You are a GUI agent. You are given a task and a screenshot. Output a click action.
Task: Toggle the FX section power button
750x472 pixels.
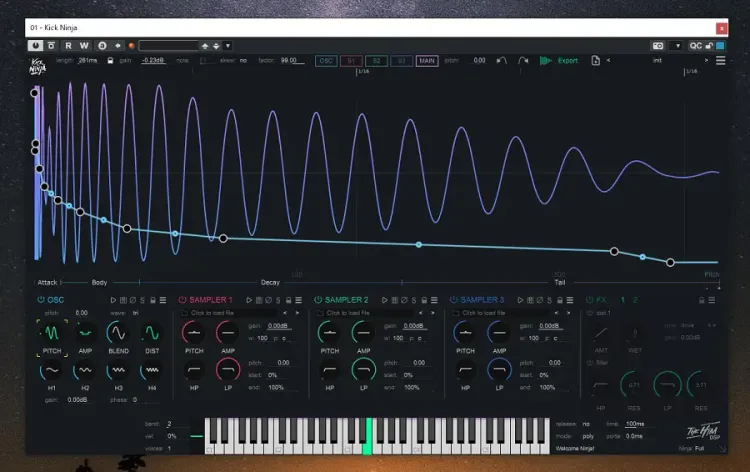[589, 300]
